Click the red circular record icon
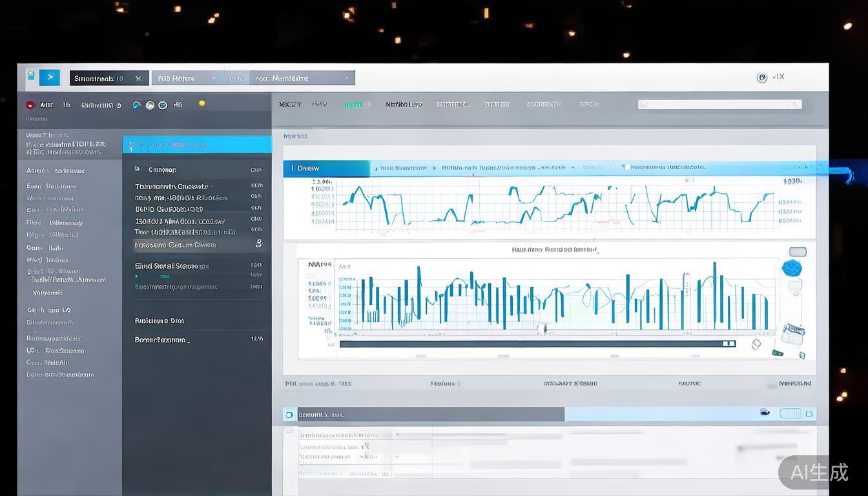Screen dimensions: 868x496 click(x=30, y=105)
